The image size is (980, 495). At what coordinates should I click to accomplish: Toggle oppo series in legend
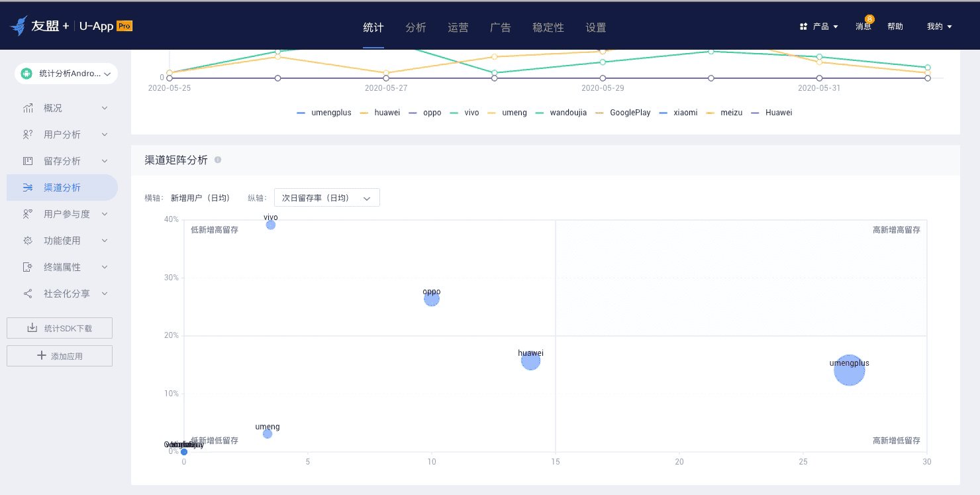click(424, 113)
